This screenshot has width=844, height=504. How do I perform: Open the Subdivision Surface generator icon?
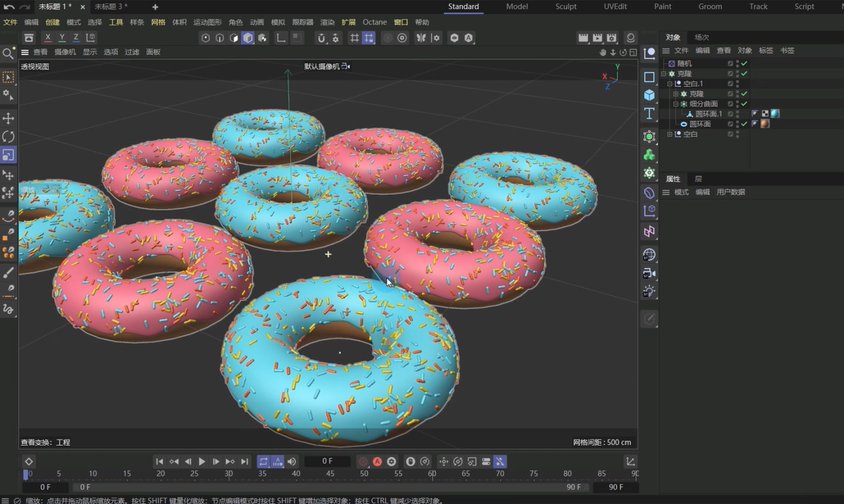[x=649, y=137]
